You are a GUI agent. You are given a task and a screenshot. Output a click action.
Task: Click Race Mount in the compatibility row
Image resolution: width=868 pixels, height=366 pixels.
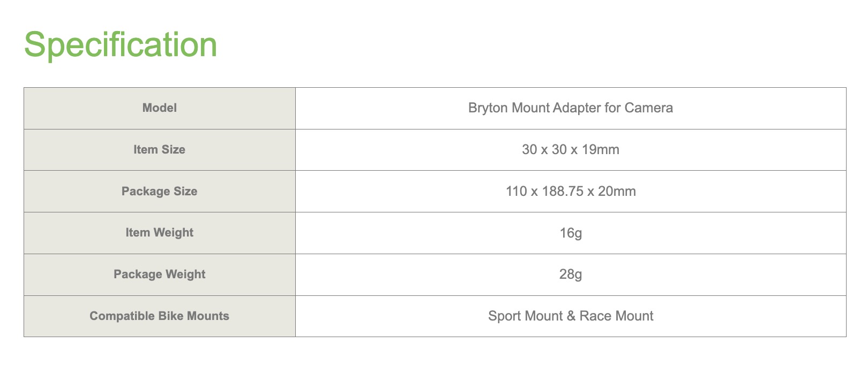[617, 316]
